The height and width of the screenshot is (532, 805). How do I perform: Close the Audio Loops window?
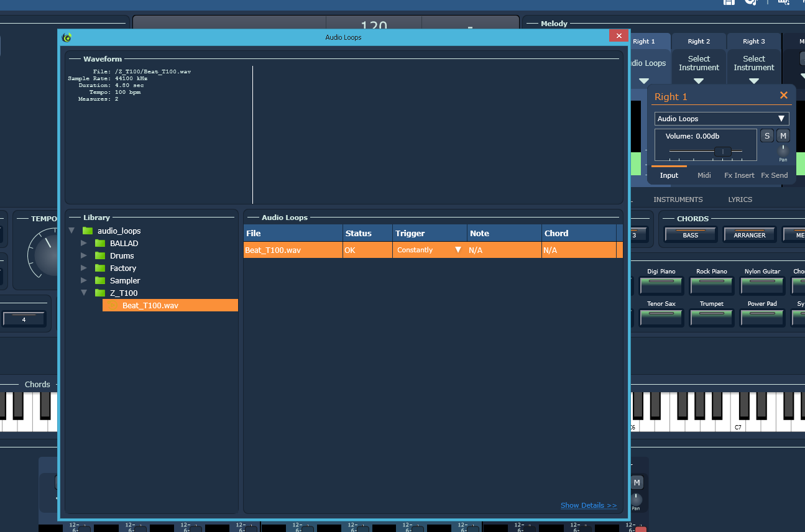(619, 36)
